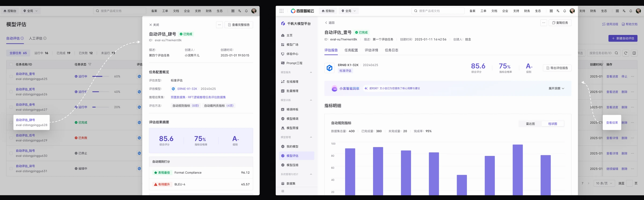Toggle the select-all checkbox in 任务名称/ID header

[11, 65]
